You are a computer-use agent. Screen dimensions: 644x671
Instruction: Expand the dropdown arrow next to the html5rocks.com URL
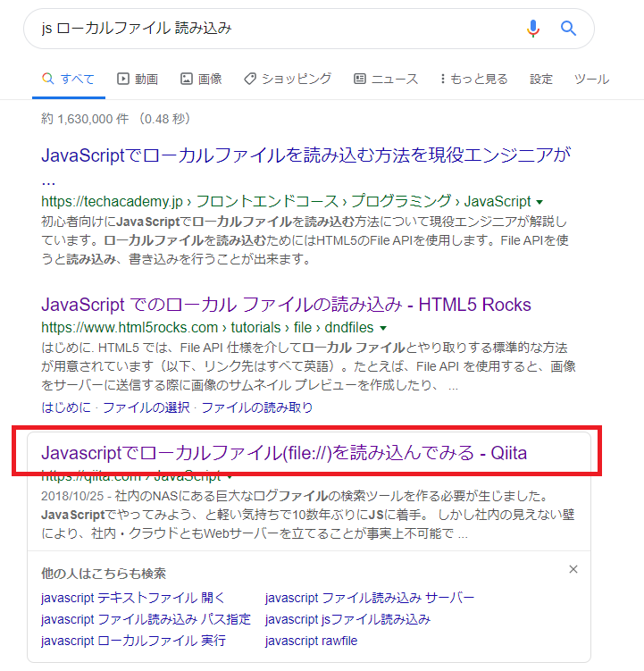tap(383, 328)
